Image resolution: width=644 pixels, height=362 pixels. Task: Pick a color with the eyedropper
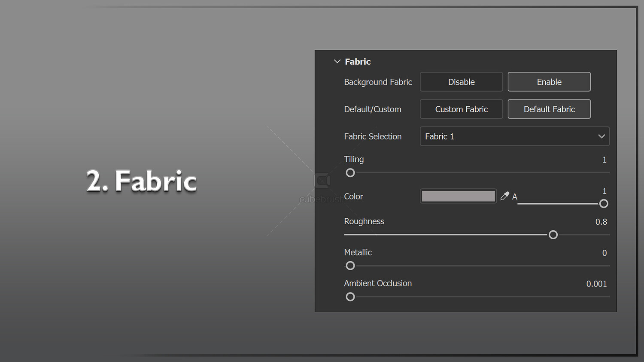coord(504,196)
